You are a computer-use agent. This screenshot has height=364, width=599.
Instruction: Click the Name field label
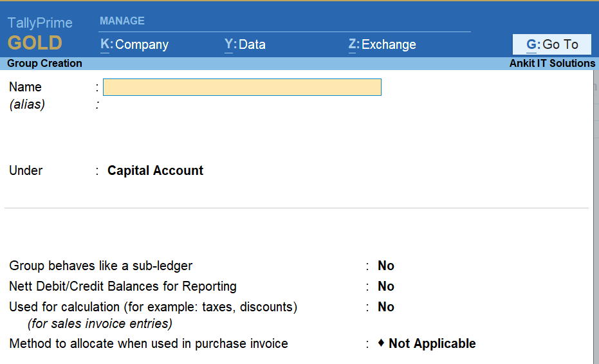25,87
